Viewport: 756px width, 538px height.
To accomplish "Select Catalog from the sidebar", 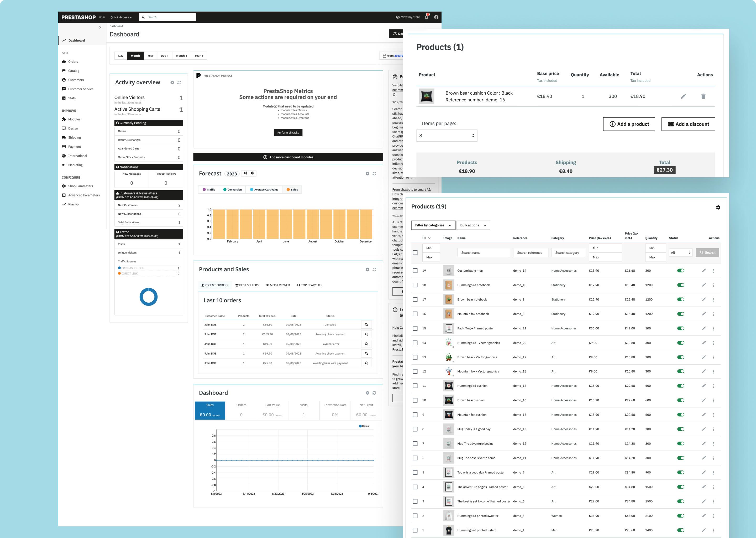I will pyautogui.click(x=73, y=71).
